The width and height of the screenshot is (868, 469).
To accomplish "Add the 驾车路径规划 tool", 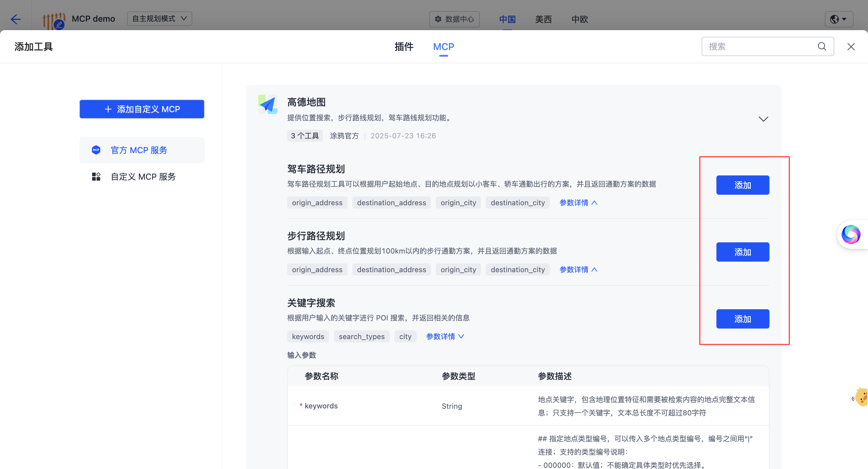I will (742, 185).
